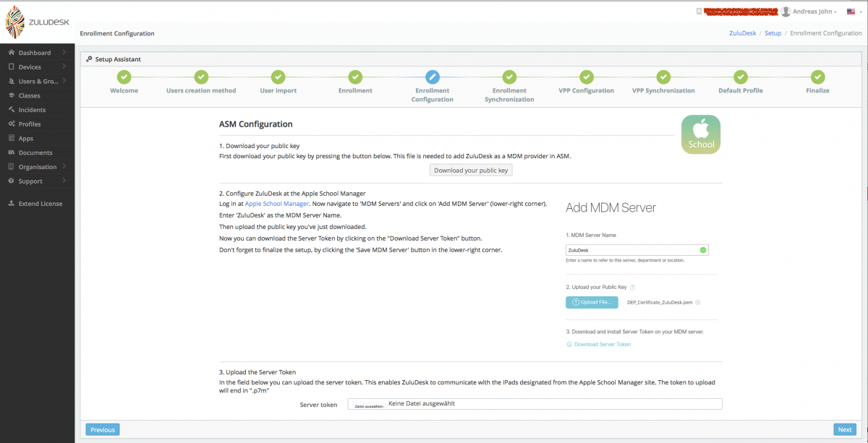Expand the Organisation menu chevron

pos(64,167)
